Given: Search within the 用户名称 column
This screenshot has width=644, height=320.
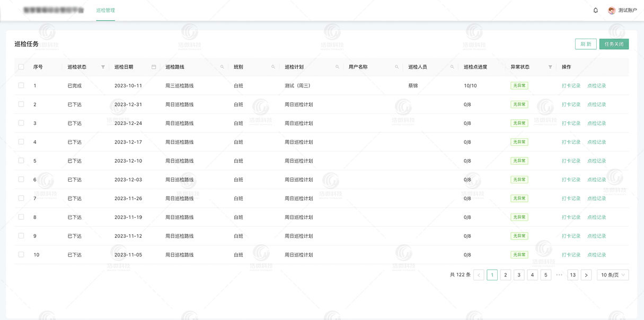Looking at the screenshot, I should tap(396, 67).
